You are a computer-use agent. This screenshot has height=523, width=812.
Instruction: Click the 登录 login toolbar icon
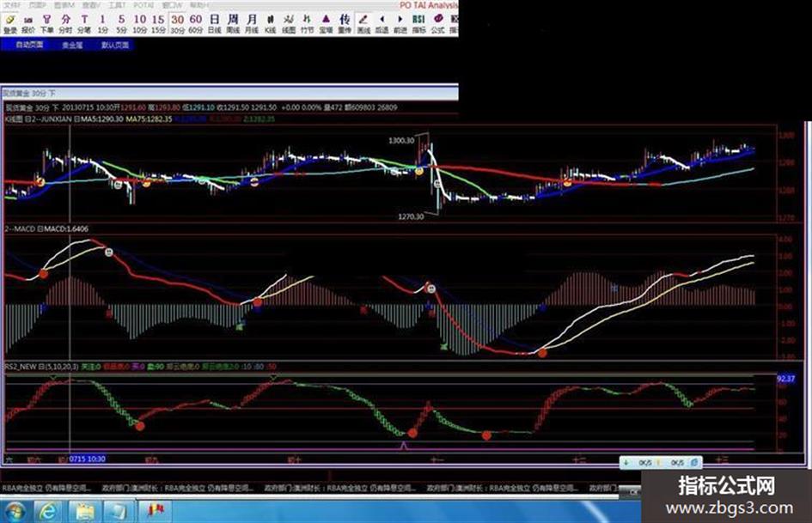pos(9,22)
